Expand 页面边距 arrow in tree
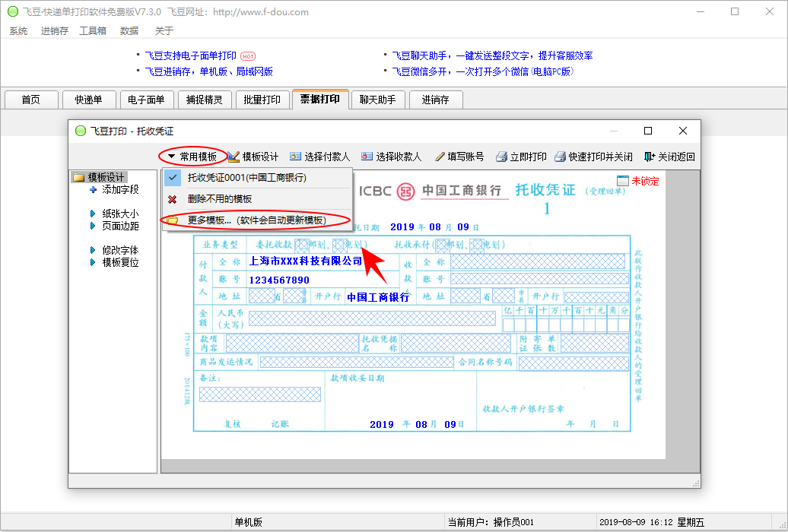The image size is (788, 532). (93, 226)
